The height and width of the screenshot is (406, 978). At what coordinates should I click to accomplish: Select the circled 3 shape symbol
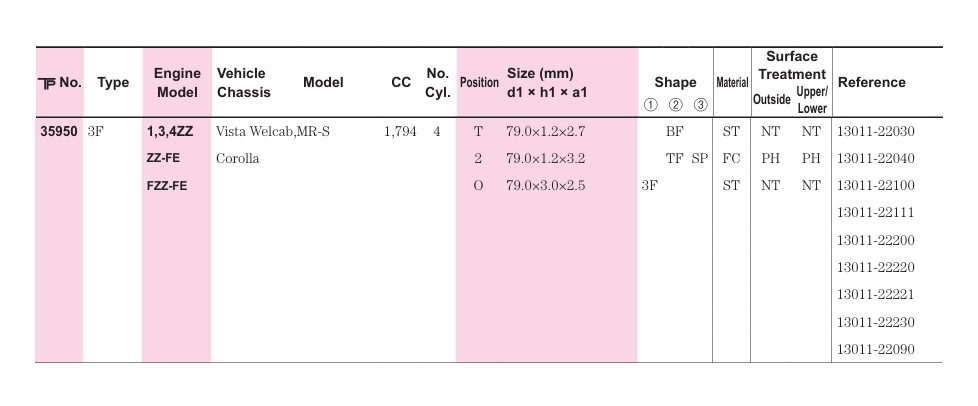pyautogui.click(x=700, y=105)
